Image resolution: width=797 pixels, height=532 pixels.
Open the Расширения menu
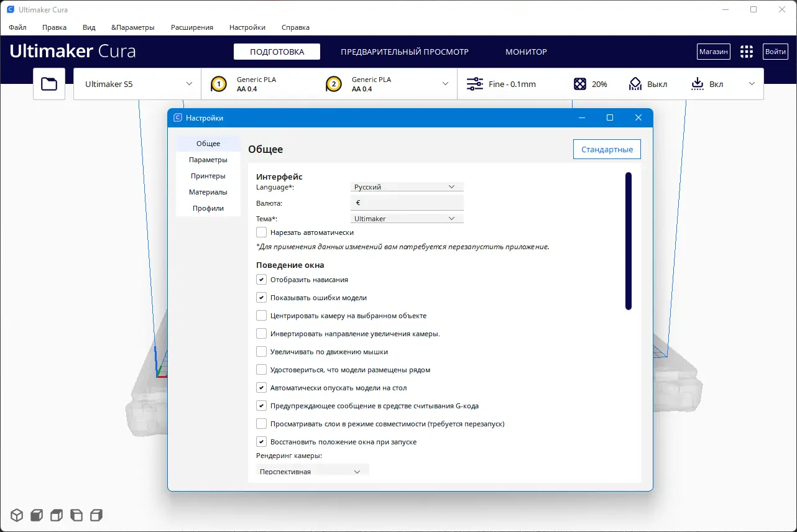point(192,27)
